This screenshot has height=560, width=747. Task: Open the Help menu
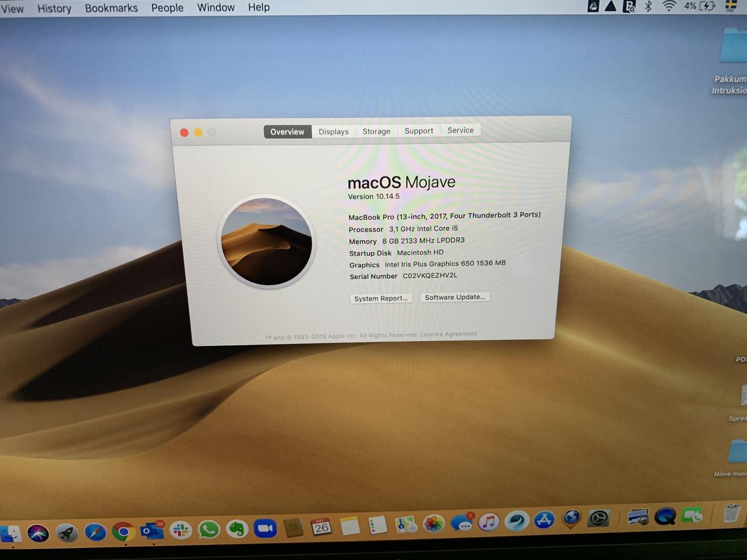259,7
